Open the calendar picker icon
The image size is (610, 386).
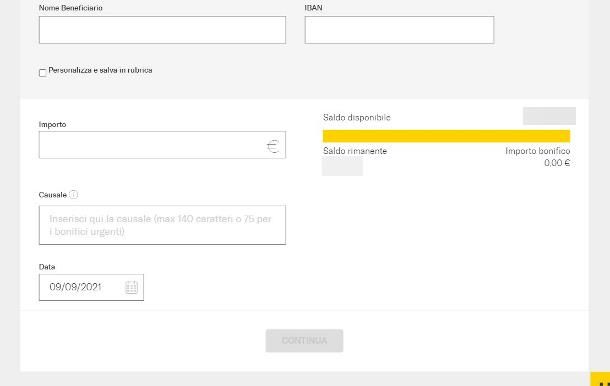[x=131, y=288]
